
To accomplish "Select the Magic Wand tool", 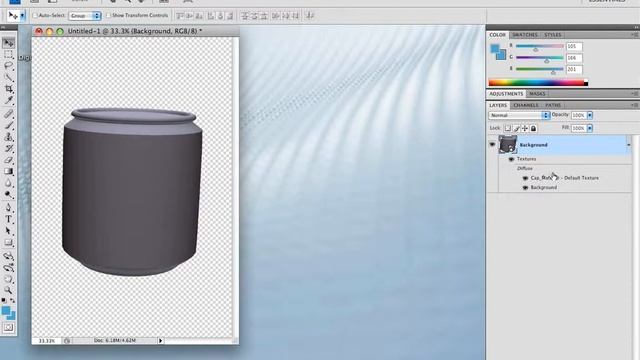I will tap(8, 77).
